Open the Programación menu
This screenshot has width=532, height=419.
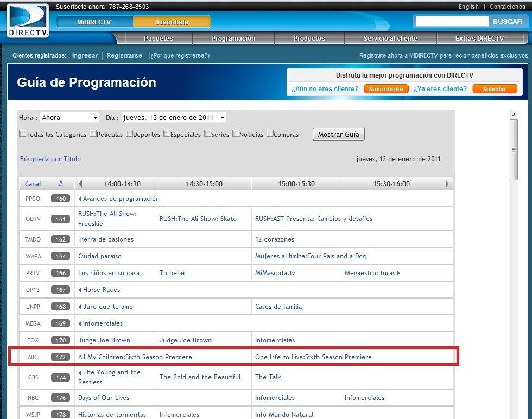[233, 39]
